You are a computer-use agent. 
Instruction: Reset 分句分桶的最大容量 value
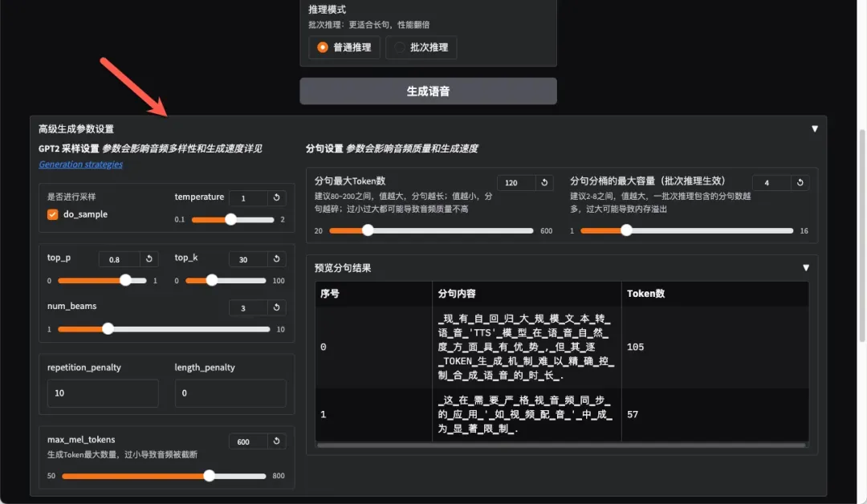[x=800, y=183]
